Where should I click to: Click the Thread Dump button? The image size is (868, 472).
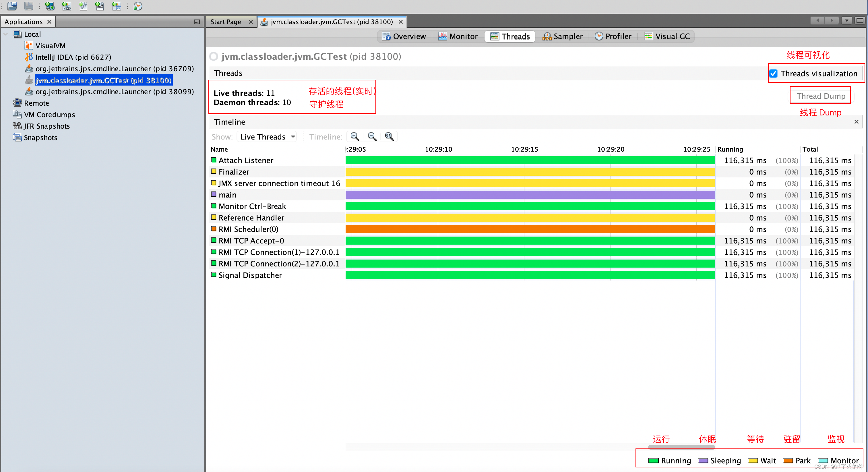[x=820, y=96]
